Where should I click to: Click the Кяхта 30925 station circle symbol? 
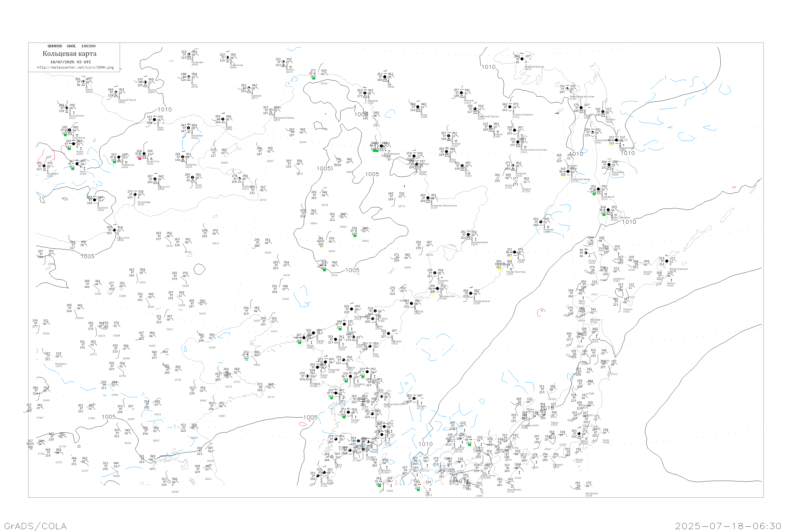tap(83, 82)
